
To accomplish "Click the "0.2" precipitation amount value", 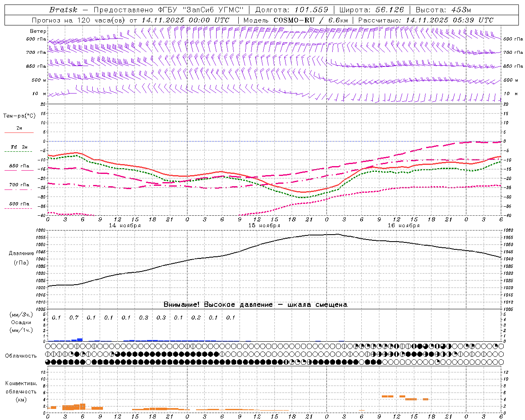I will click(x=196, y=318).
